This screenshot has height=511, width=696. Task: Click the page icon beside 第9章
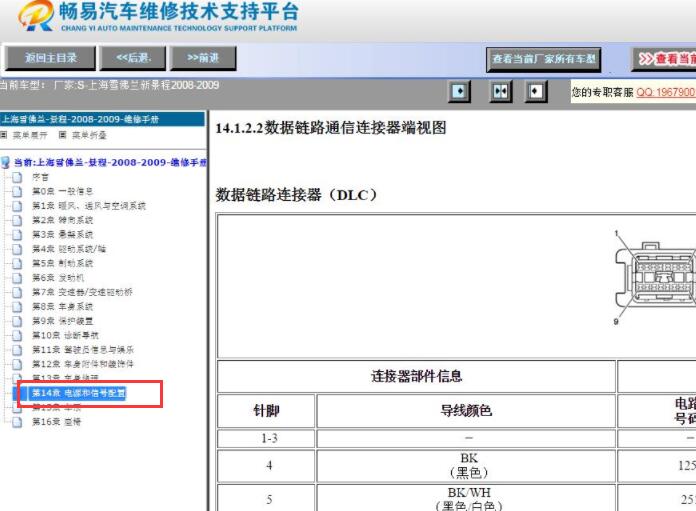click(x=17, y=321)
